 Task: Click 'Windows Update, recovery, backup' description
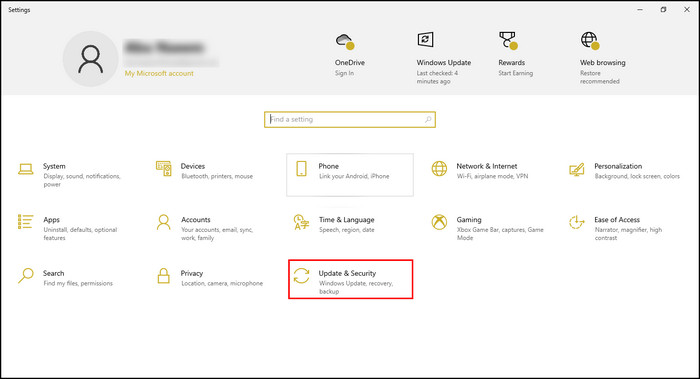(356, 287)
